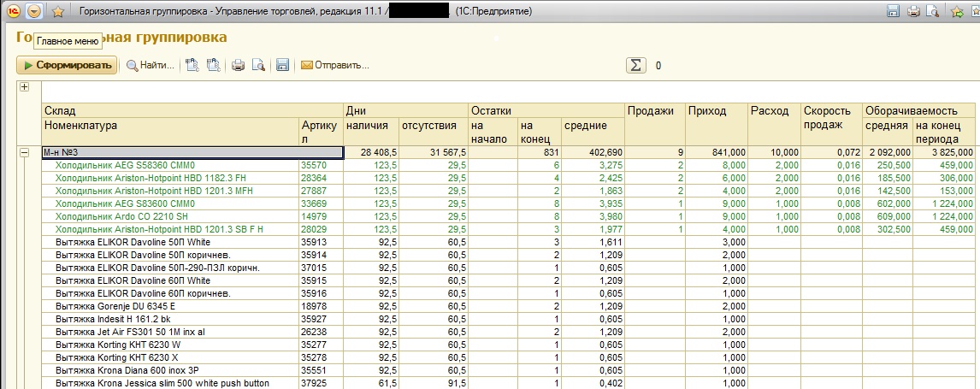Click sales speed value 0,072
The width and height of the screenshot is (980, 389).
[848, 152]
